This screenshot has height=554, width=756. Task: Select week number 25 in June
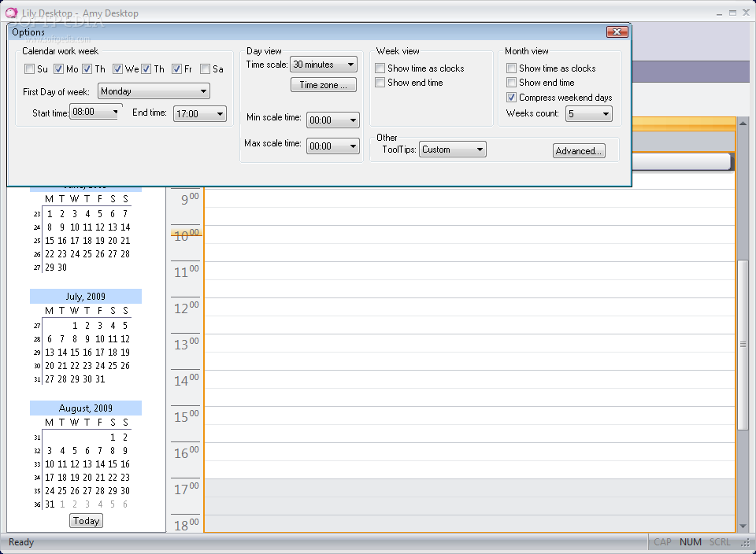pyautogui.click(x=37, y=241)
